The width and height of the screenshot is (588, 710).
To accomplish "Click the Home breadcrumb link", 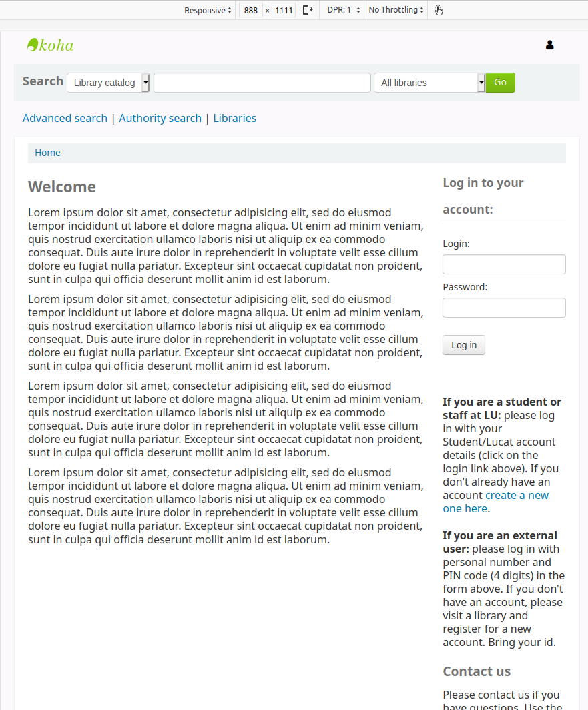I will pos(47,153).
